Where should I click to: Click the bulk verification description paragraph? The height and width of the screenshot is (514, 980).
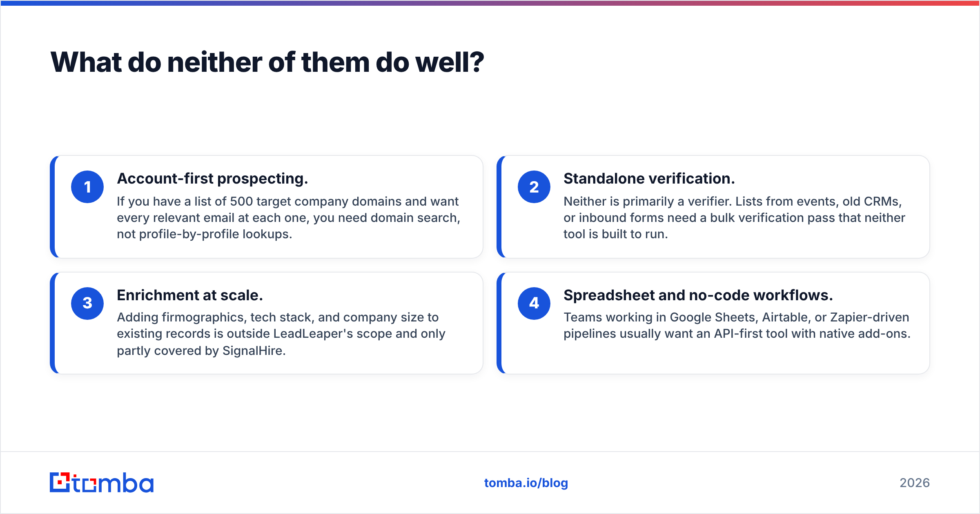[734, 218]
